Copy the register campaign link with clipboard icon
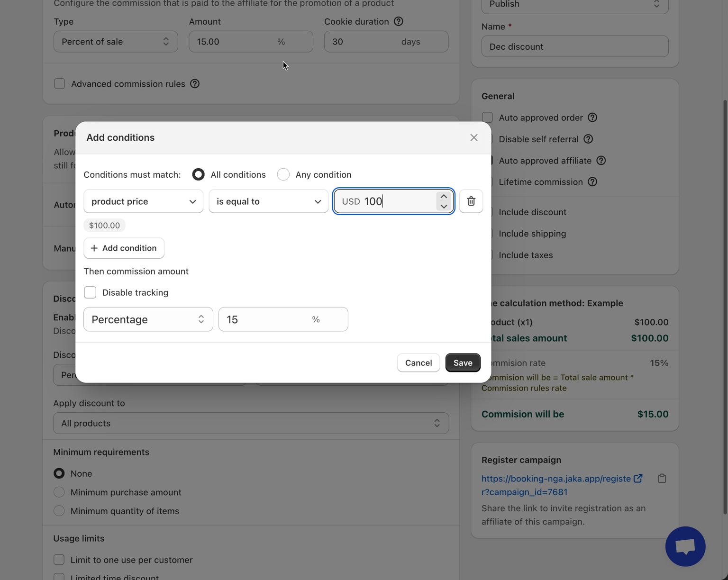This screenshot has width=728, height=580. 662,479
